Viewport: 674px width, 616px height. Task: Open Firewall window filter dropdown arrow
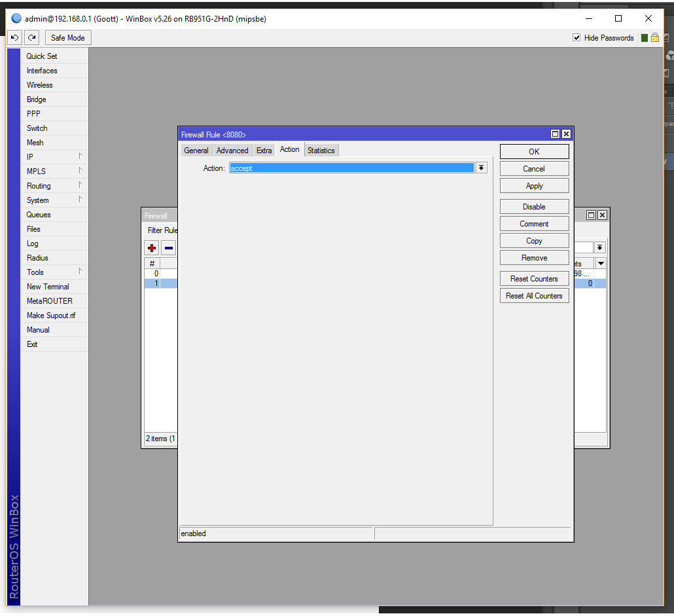(x=600, y=247)
